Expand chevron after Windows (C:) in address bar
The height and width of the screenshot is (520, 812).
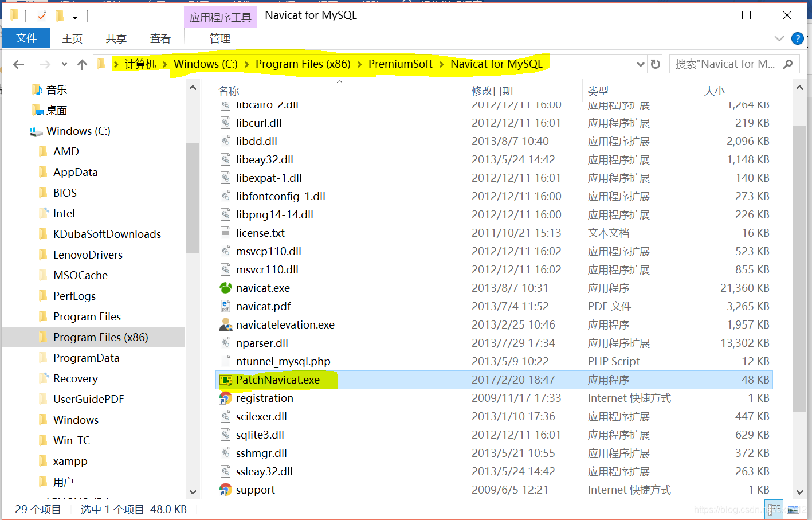click(x=247, y=64)
